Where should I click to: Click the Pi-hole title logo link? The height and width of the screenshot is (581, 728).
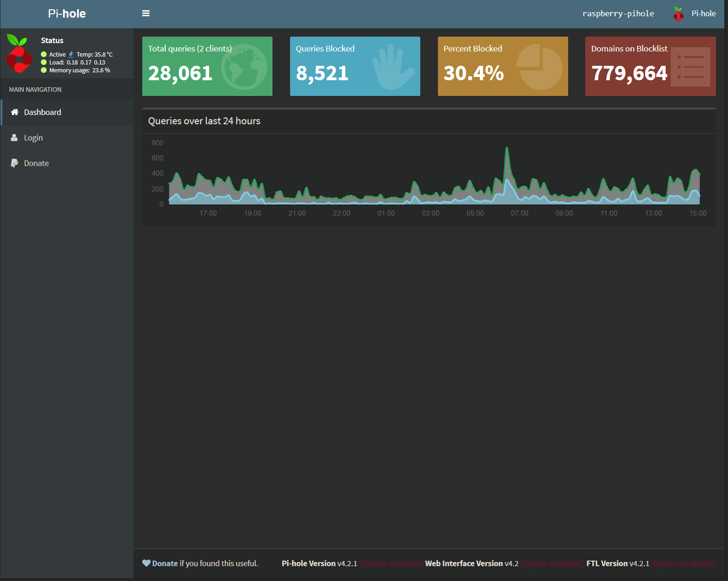click(x=67, y=14)
